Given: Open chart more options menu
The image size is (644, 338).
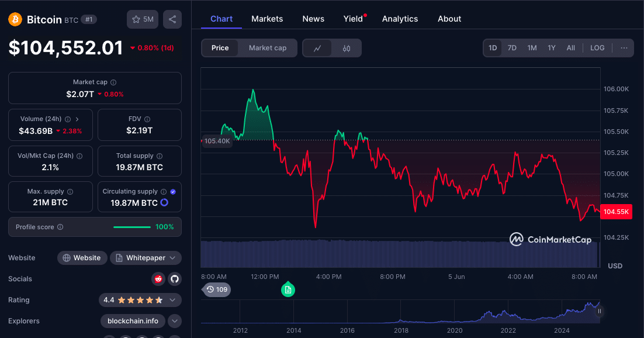Looking at the screenshot, I should 624,48.
